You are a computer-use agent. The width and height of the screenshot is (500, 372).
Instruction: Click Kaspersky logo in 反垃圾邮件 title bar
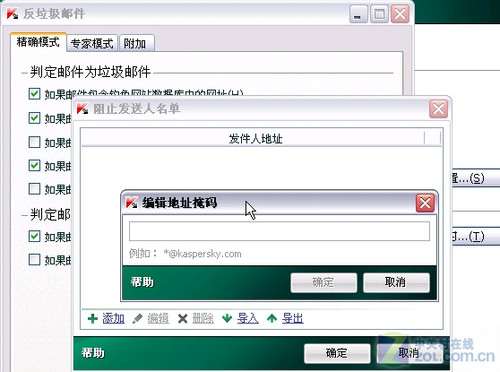pyautogui.click(x=12, y=14)
